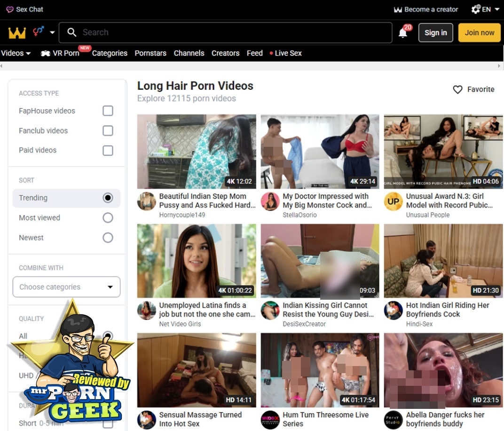
Task: Select the Most viewed sort option
Action: tap(108, 218)
